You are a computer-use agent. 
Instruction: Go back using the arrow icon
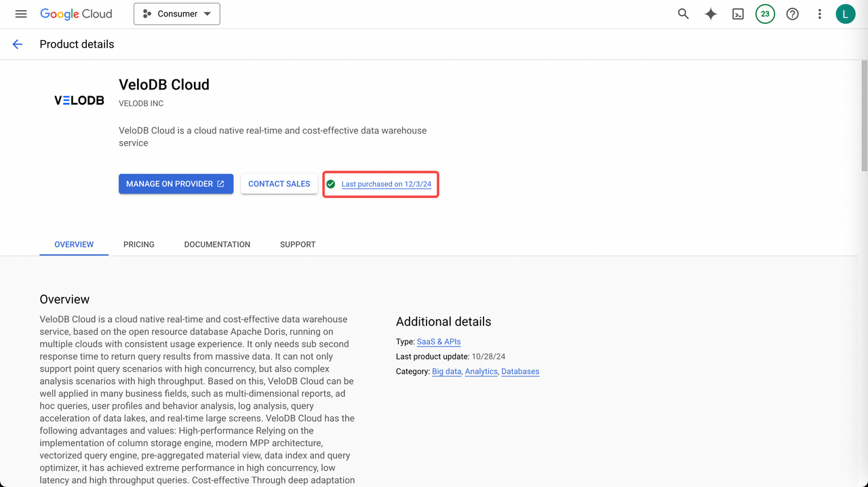pos(18,44)
